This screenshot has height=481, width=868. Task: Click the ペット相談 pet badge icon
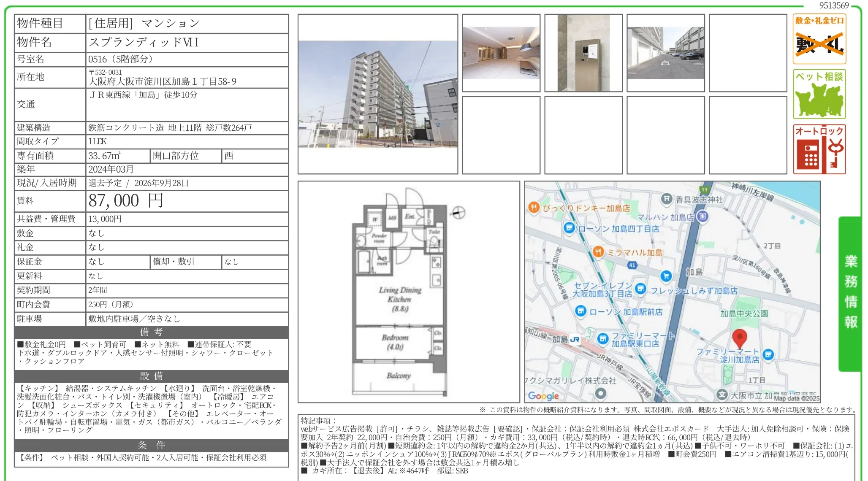[x=819, y=94]
